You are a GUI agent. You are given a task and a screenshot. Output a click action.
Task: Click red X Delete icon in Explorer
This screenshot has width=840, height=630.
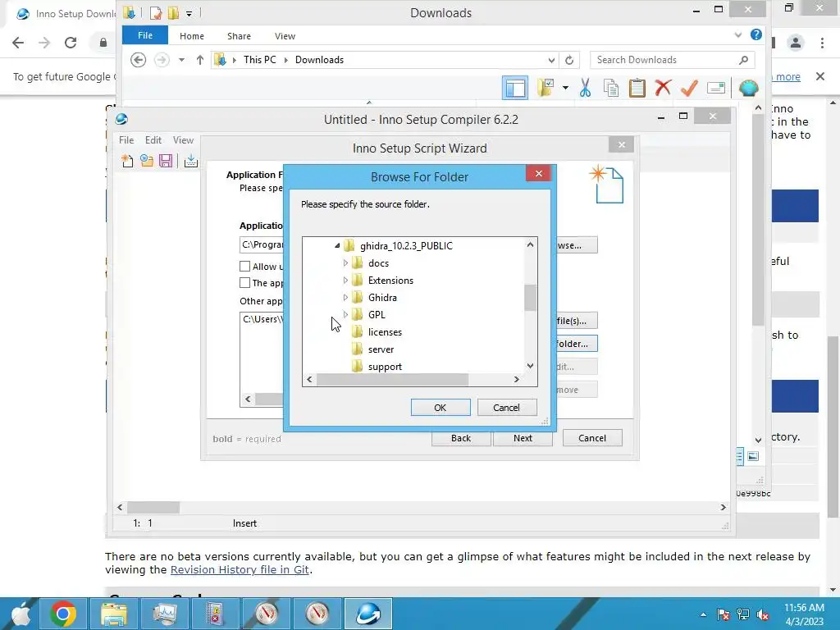point(663,87)
